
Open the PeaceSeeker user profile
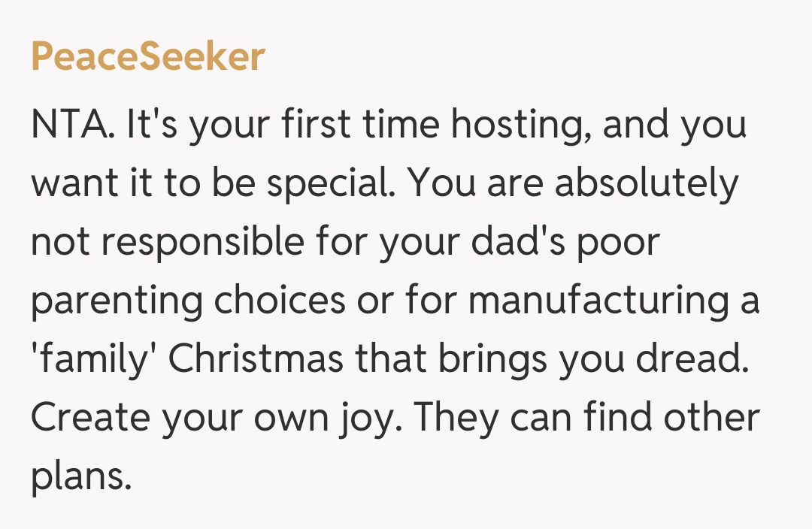[x=148, y=58]
